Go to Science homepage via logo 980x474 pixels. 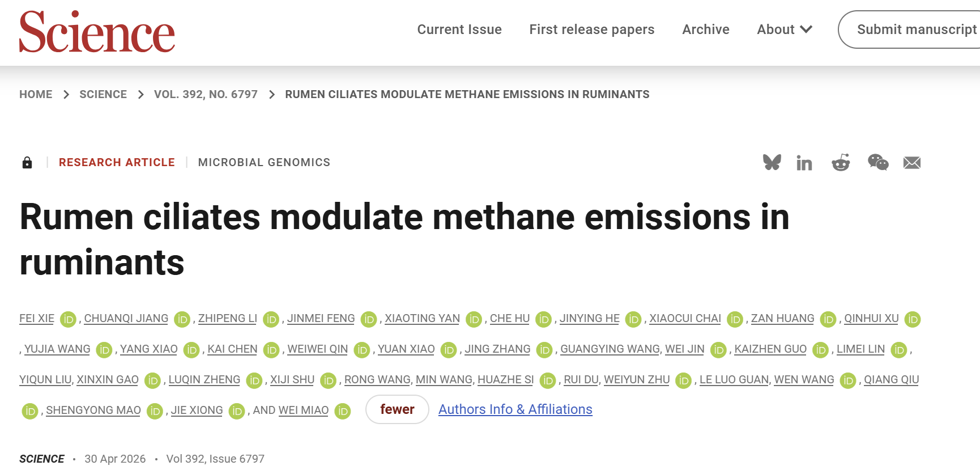click(97, 32)
